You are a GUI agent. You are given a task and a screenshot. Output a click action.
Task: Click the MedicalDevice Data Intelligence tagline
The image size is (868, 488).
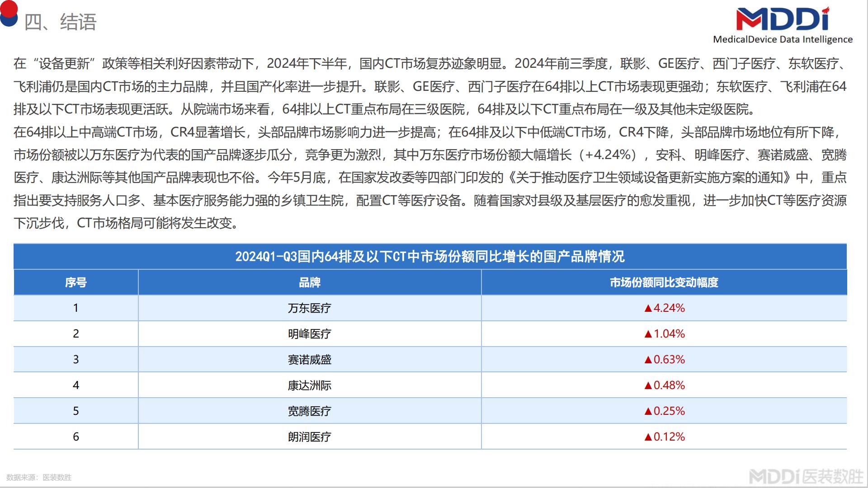[x=783, y=39]
